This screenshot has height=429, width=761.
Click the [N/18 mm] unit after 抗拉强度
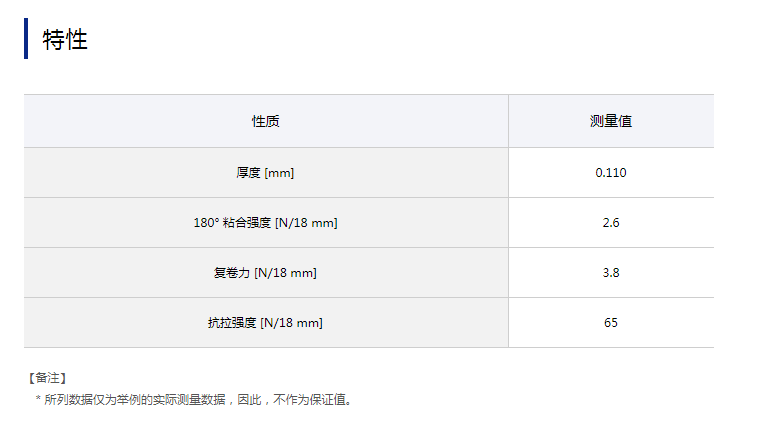click(291, 322)
